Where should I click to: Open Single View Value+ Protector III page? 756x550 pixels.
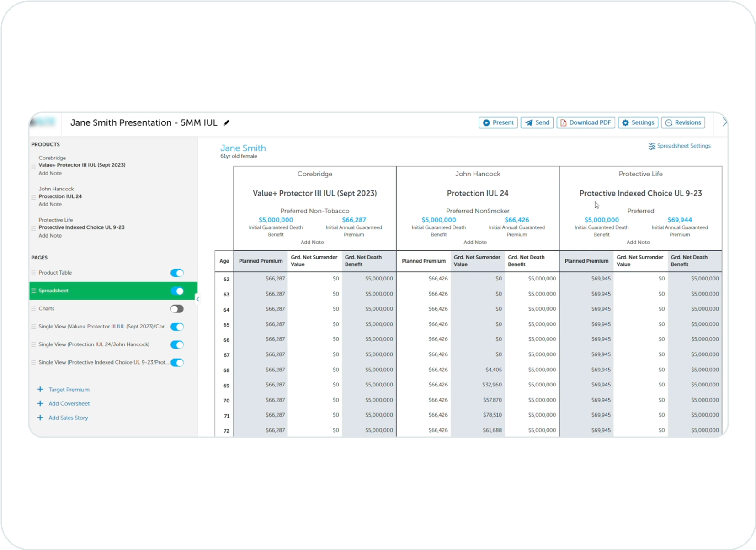(103, 327)
